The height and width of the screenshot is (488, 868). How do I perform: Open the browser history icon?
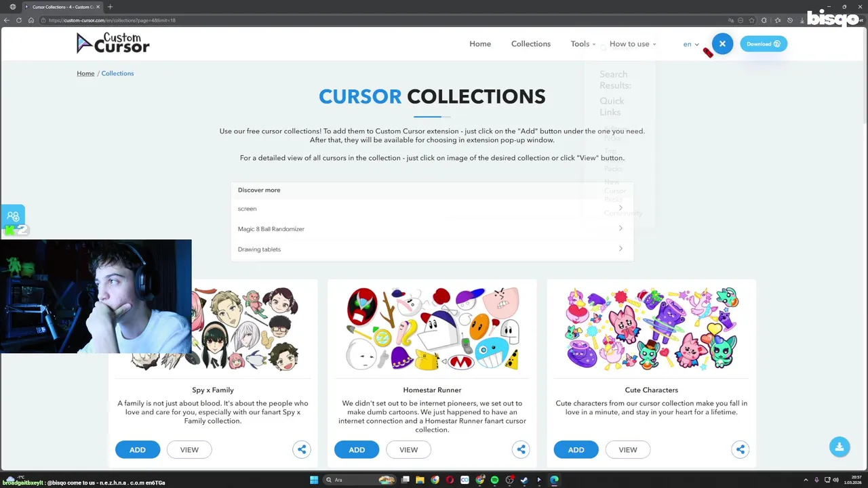(x=790, y=20)
